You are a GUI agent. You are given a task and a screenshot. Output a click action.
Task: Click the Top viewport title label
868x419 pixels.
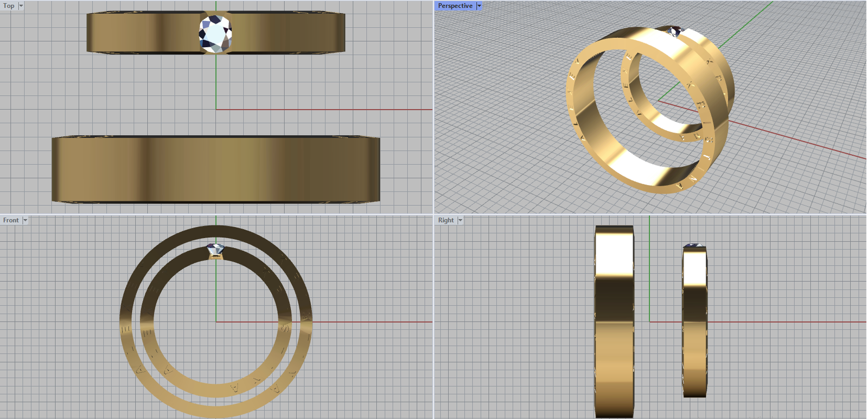point(9,5)
